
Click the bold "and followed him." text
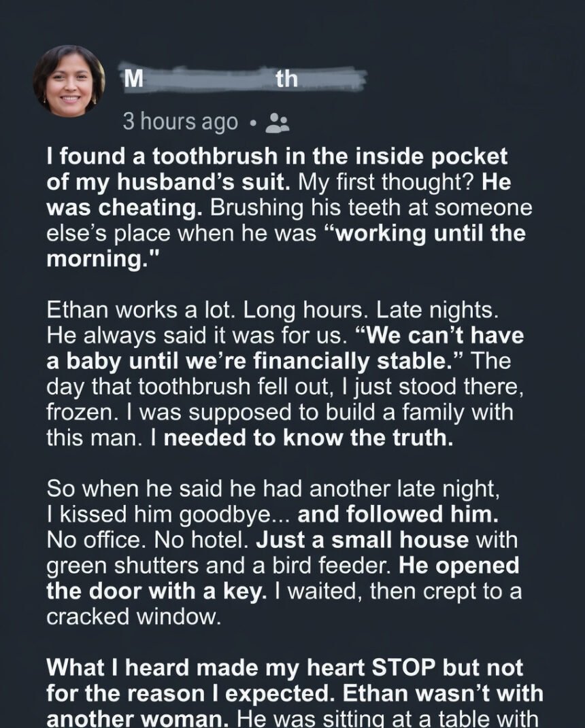tap(398, 515)
